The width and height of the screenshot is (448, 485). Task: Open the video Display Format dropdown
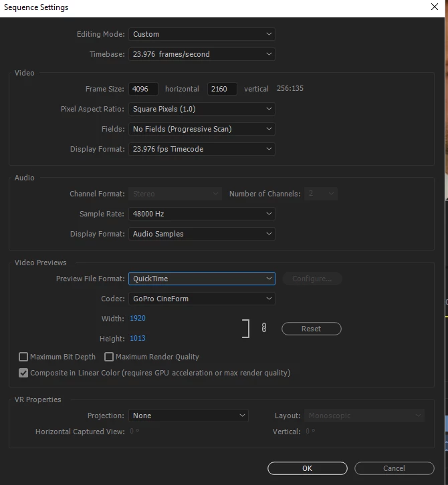(x=202, y=149)
